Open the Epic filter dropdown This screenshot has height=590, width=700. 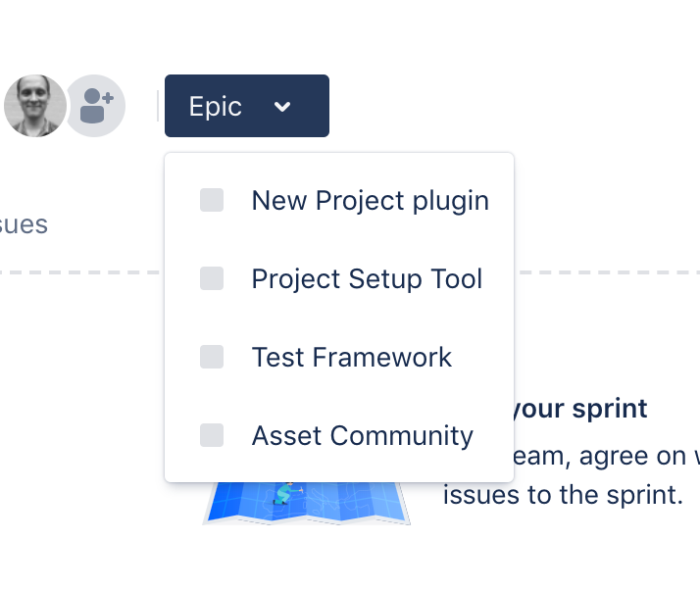(x=247, y=106)
